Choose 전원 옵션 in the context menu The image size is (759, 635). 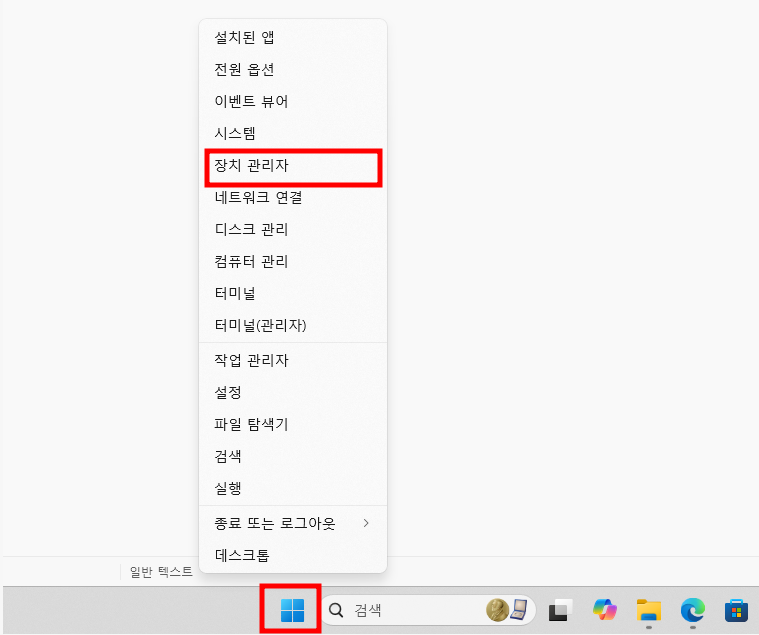pyautogui.click(x=292, y=70)
